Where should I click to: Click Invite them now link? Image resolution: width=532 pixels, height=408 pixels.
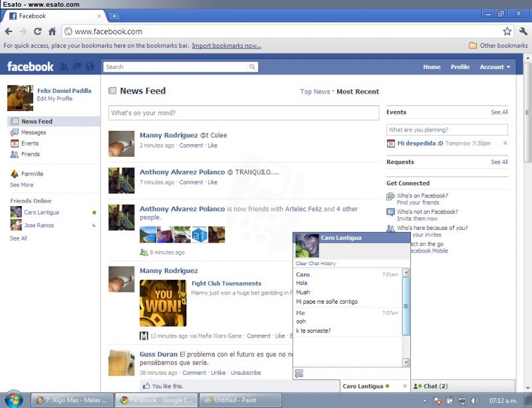(x=417, y=219)
